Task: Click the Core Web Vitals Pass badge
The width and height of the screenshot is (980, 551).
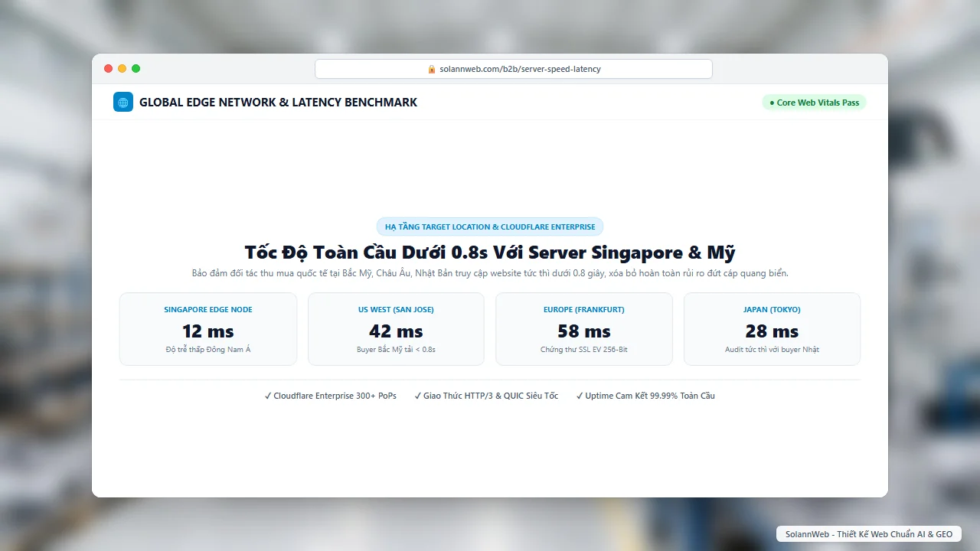Action: pos(814,103)
